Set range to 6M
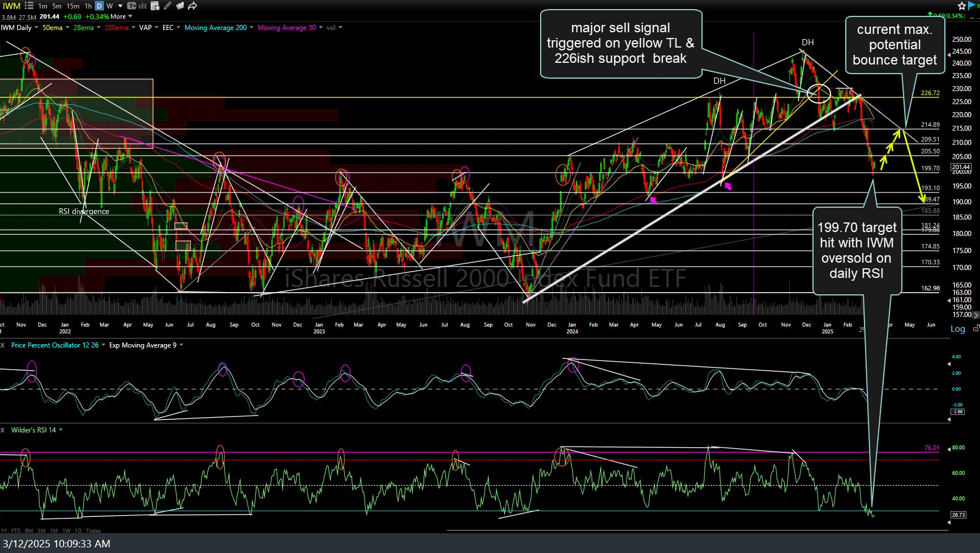This screenshot has width=980, height=553. point(28,530)
